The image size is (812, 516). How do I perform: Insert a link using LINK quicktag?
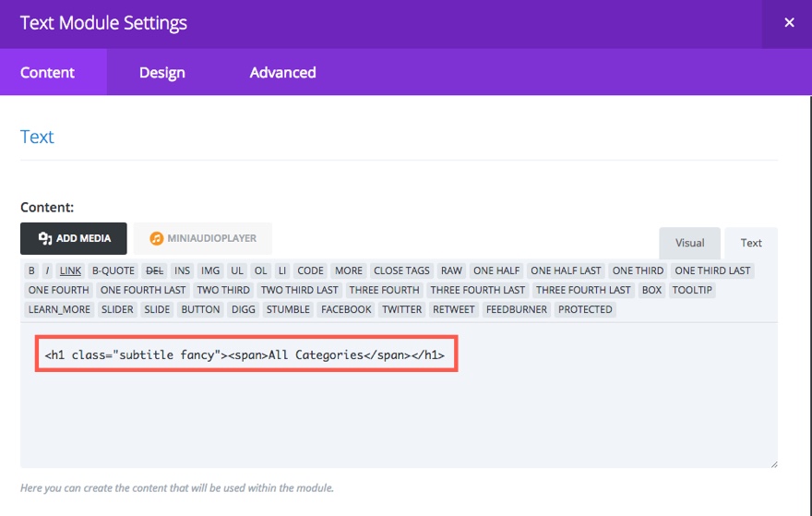coord(70,270)
